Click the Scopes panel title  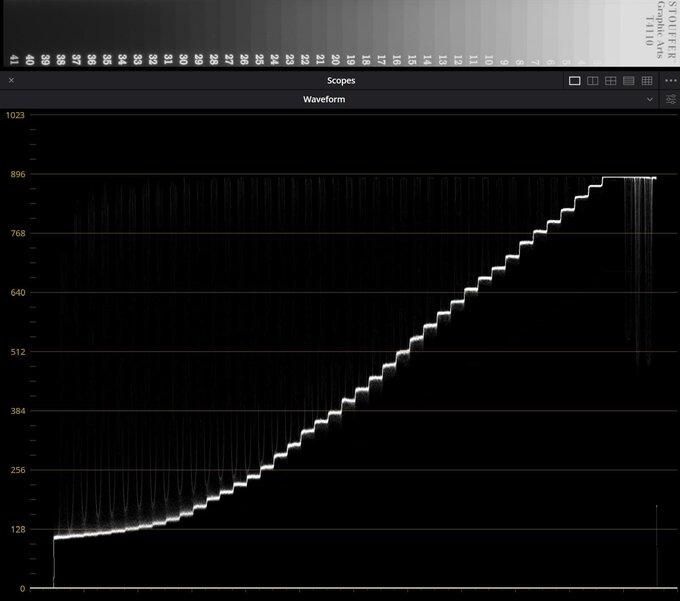(x=341, y=81)
